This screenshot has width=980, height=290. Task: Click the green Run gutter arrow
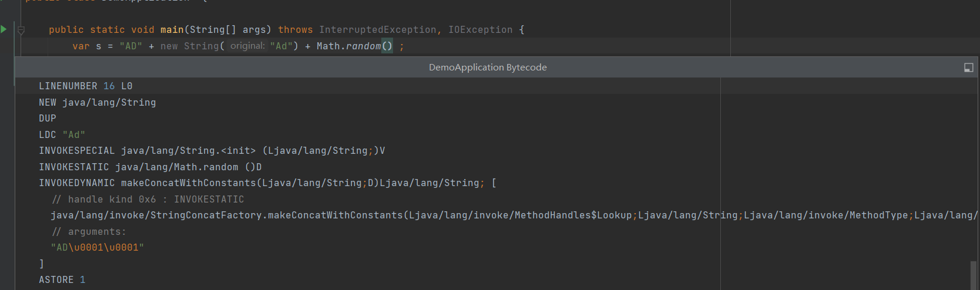[4, 29]
